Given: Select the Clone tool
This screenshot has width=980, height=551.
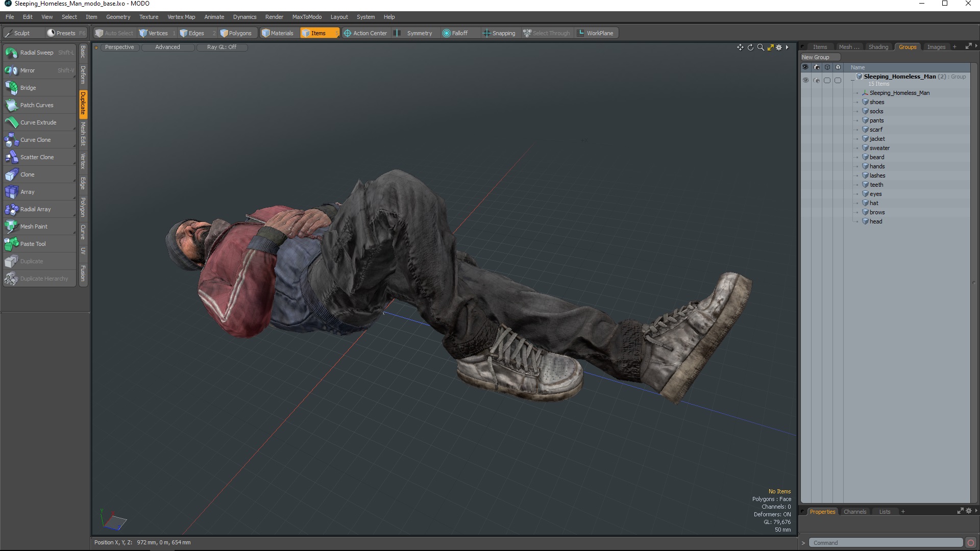Looking at the screenshot, I should tap(39, 174).
